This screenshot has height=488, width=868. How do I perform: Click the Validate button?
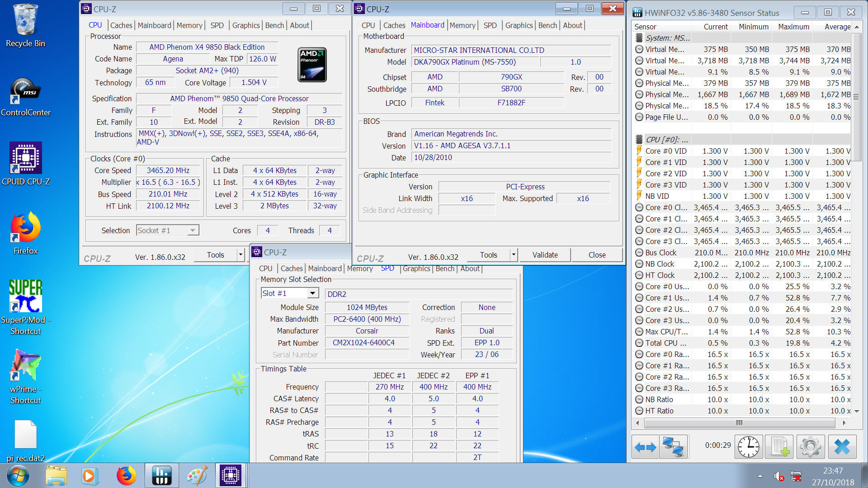coord(545,255)
